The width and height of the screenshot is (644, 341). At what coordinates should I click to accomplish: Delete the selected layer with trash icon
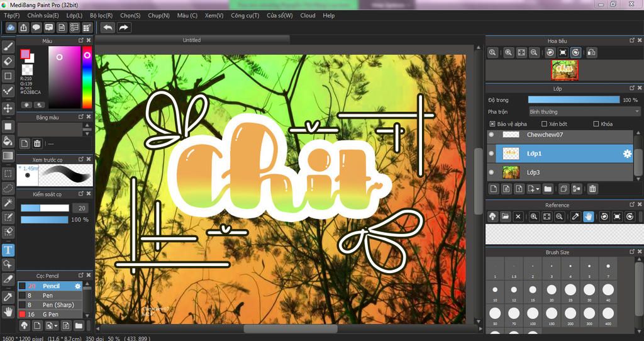592,189
